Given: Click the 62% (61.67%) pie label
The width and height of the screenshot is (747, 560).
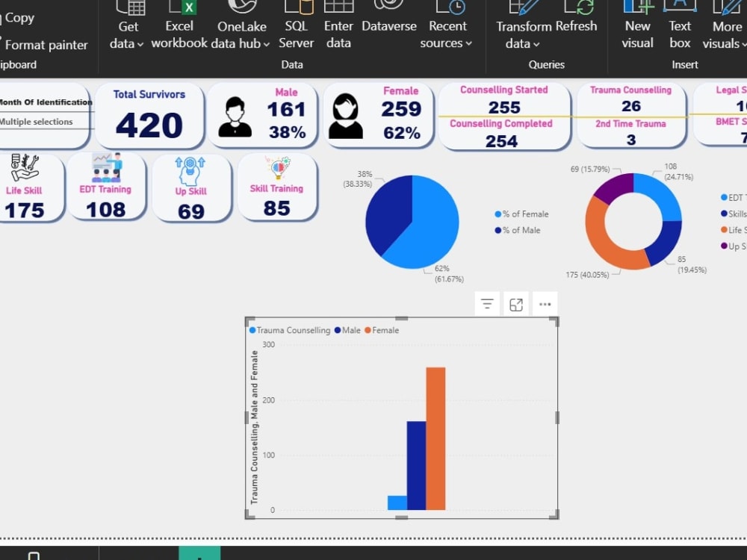Looking at the screenshot, I should tap(449, 274).
